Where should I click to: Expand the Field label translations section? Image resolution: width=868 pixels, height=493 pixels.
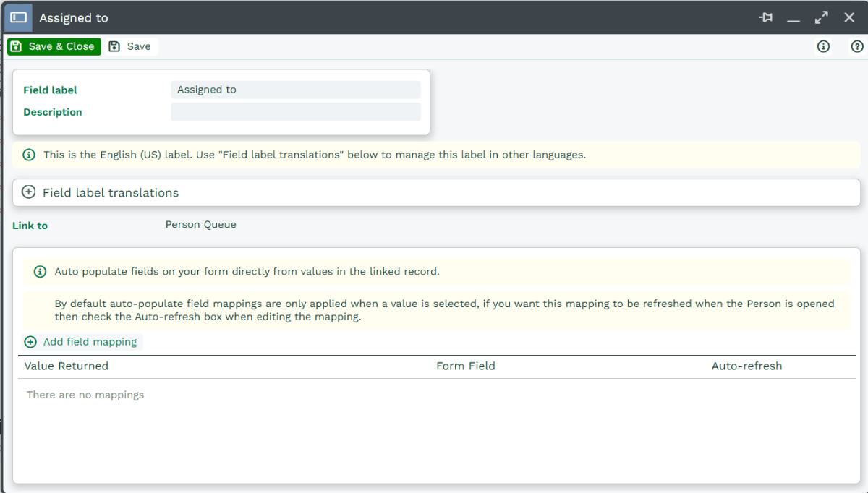[x=436, y=193]
